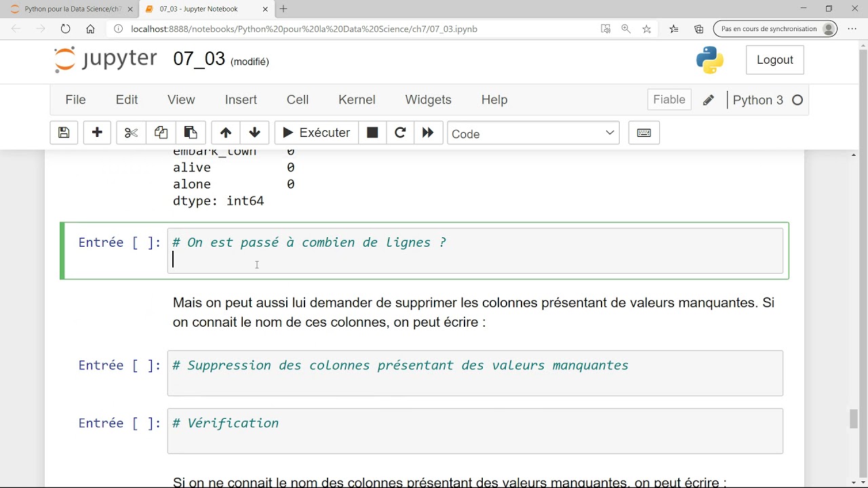Restart kernel and run all cells
The image size is (868, 488).
(428, 133)
